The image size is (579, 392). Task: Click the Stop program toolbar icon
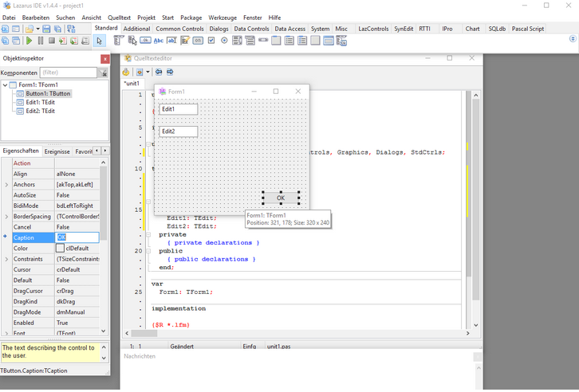pos(51,41)
